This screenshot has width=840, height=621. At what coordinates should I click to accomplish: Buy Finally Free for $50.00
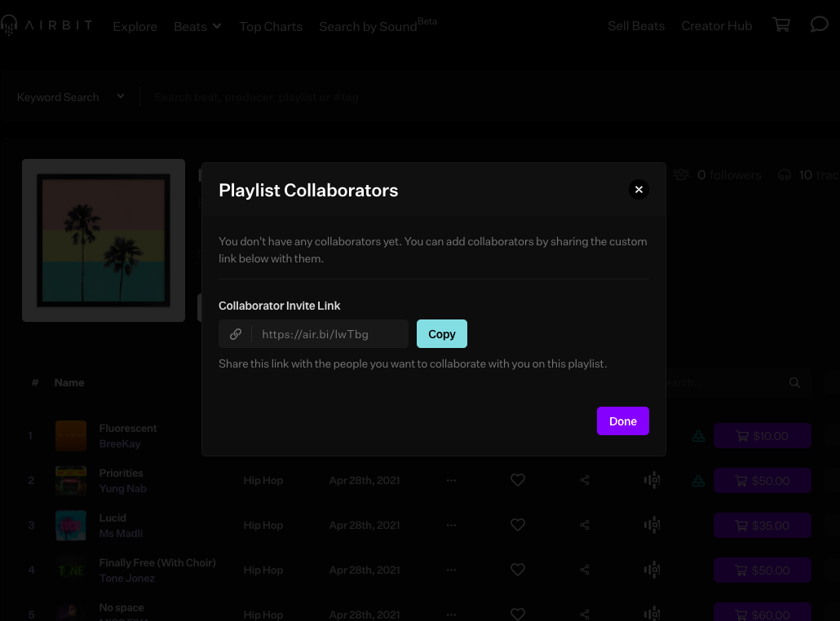point(763,570)
